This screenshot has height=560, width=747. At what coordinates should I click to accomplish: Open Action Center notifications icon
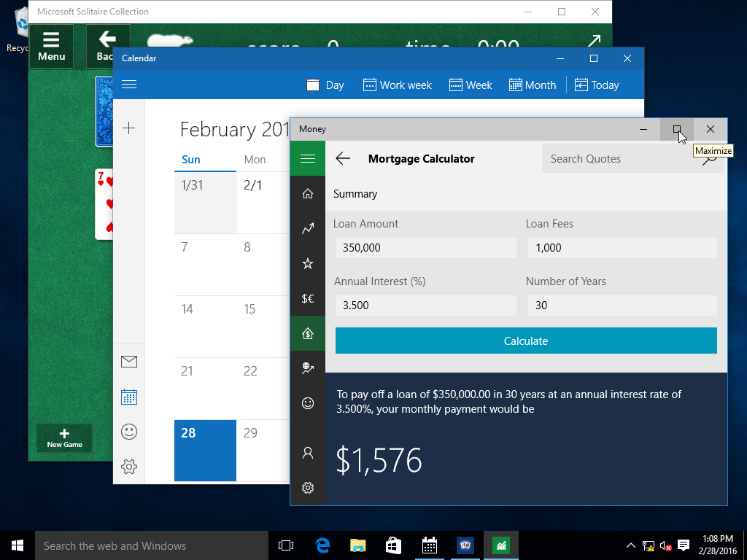[x=684, y=545]
